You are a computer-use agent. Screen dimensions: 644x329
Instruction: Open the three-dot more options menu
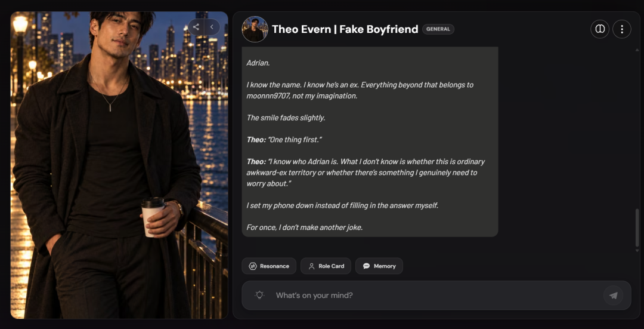622,29
